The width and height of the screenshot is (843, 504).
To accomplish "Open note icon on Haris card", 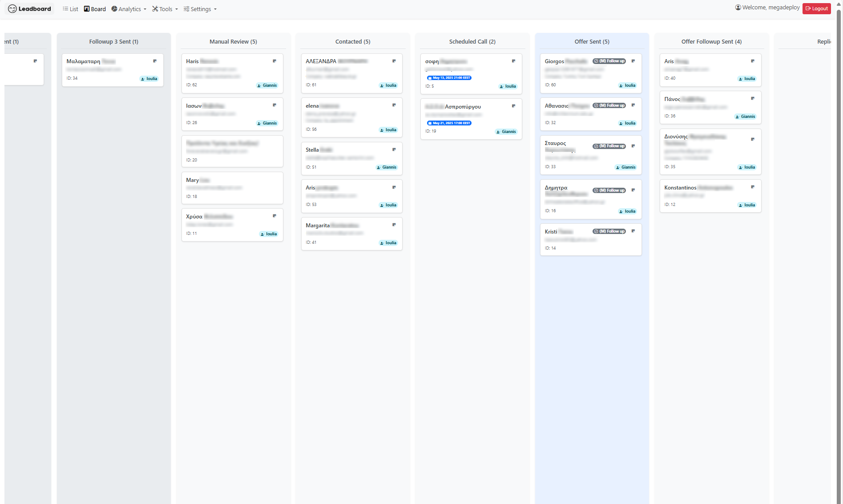I will pyautogui.click(x=274, y=61).
